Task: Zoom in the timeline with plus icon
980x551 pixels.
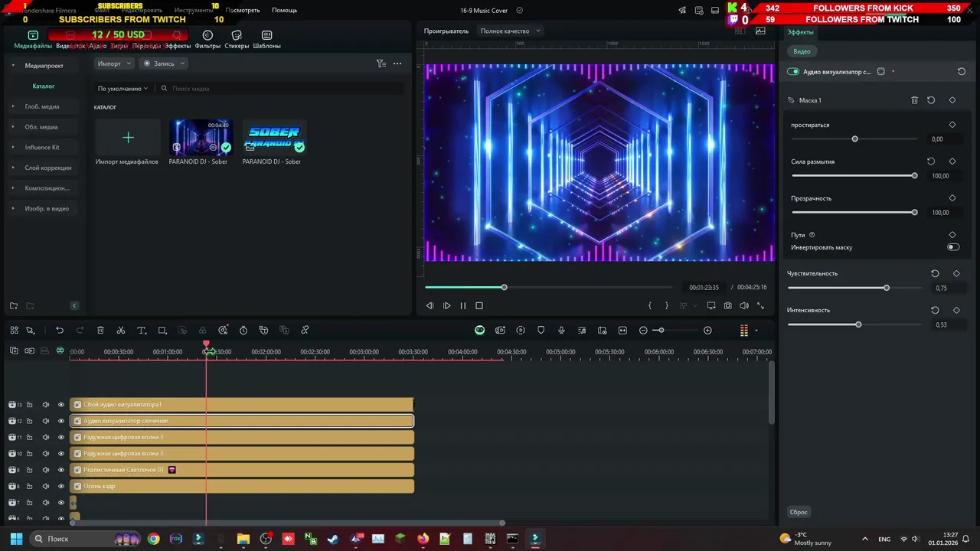Action: pos(707,330)
